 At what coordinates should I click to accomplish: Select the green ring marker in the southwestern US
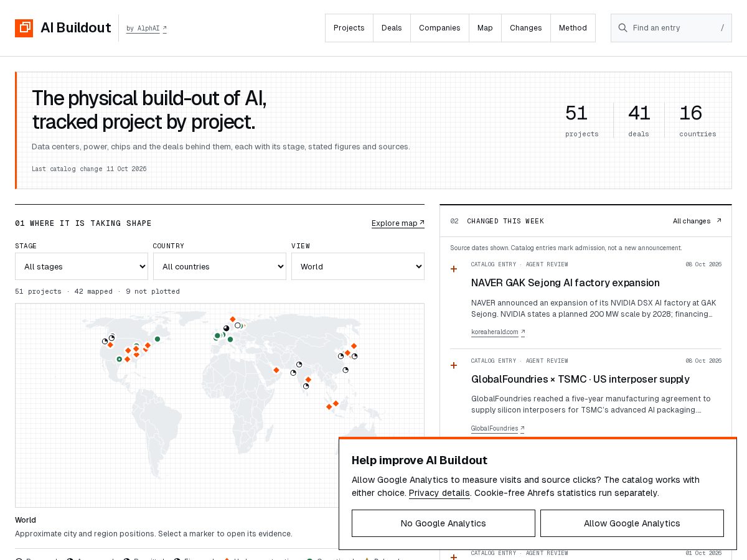coord(120,359)
